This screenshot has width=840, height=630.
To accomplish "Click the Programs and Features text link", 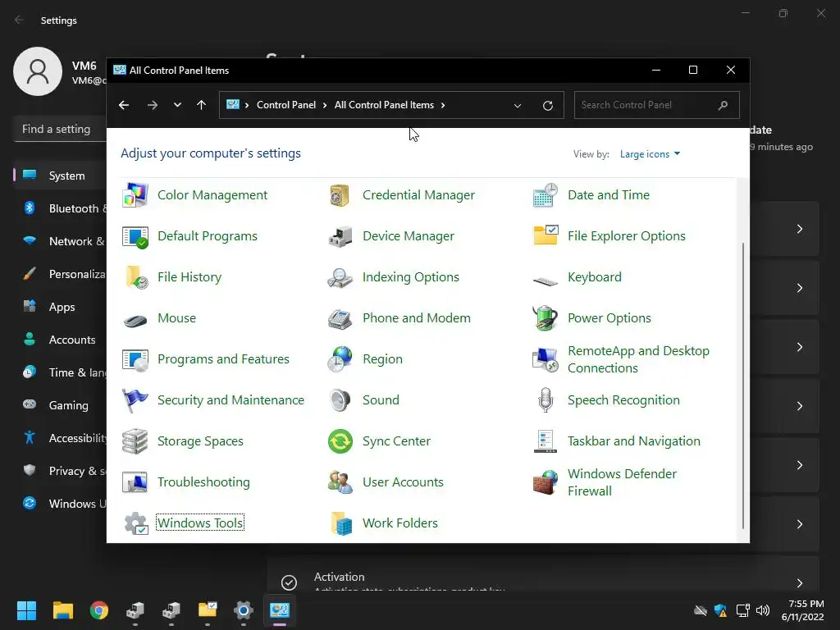I will click(x=223, y=359).
